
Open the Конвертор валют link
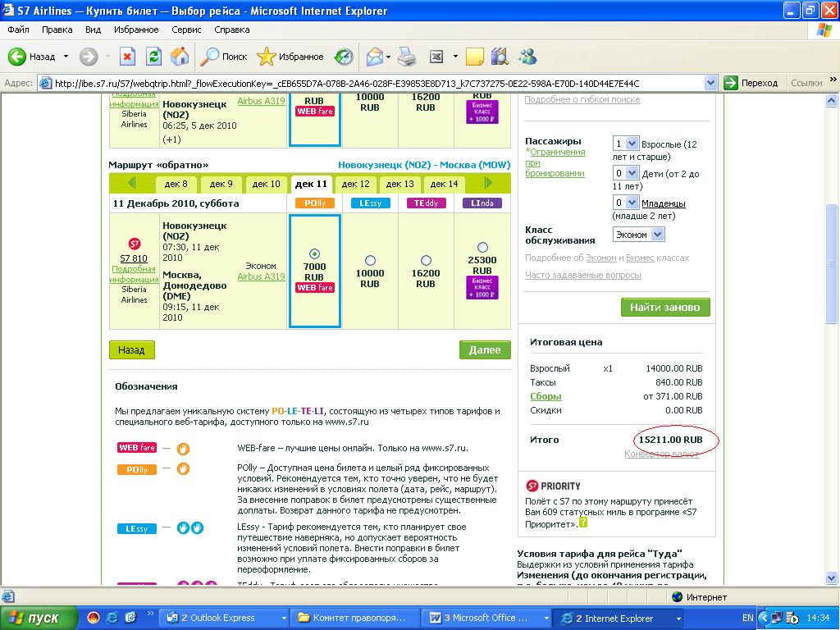[x=662, y=454]
